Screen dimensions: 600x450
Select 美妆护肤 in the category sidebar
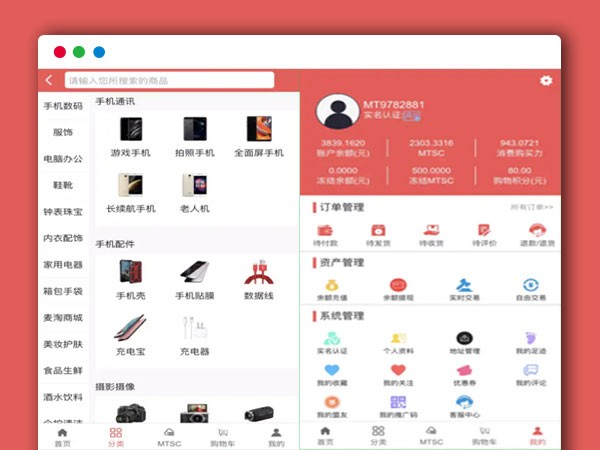pyautogui.click(x=63, y=344)
